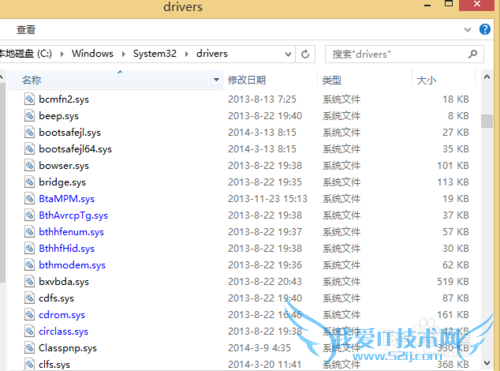This screenshot has height=371, width=500.
Task: Click the bootsafejl.sys file icon
Action: pos(29,132)
